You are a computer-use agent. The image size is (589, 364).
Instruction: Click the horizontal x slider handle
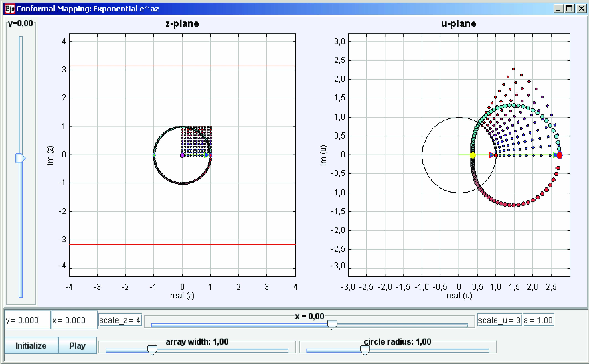point(332,325)
